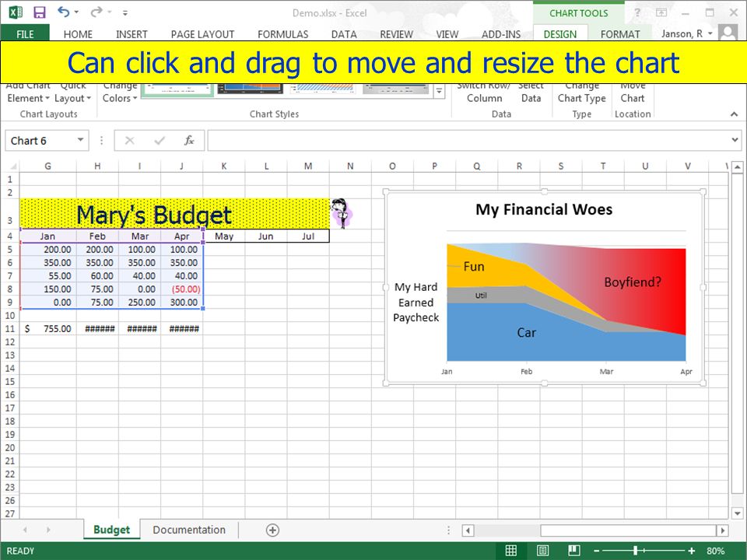This screenshot has width=747, height=560.
Task: Expand the formula bar with its arrow
Action: click(735, 140)
